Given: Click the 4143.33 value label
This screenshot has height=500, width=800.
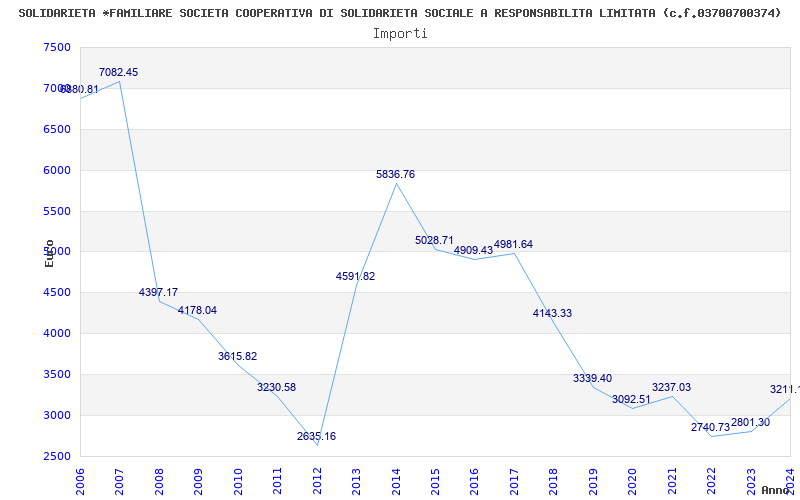Looking at the screenshot, I should 553,313.
